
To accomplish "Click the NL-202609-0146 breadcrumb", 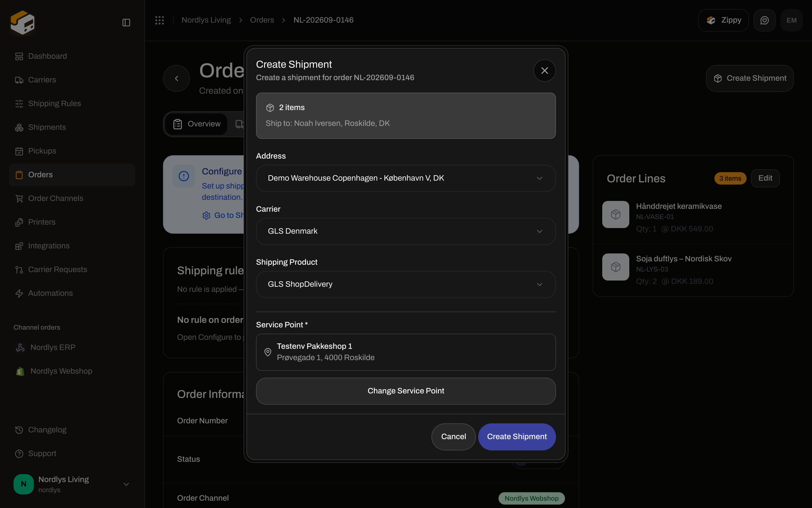I will (x=323, y=20).
